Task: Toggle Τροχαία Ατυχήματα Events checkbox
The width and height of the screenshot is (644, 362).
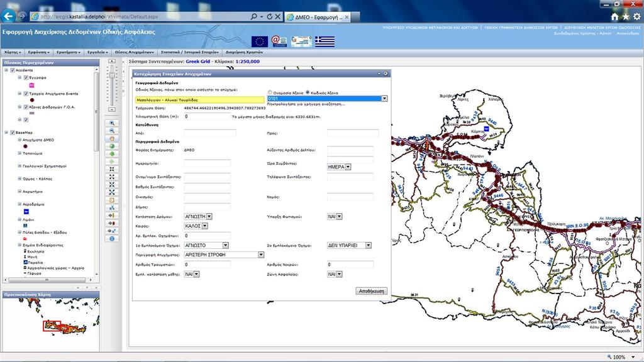Action: [26, 94]
